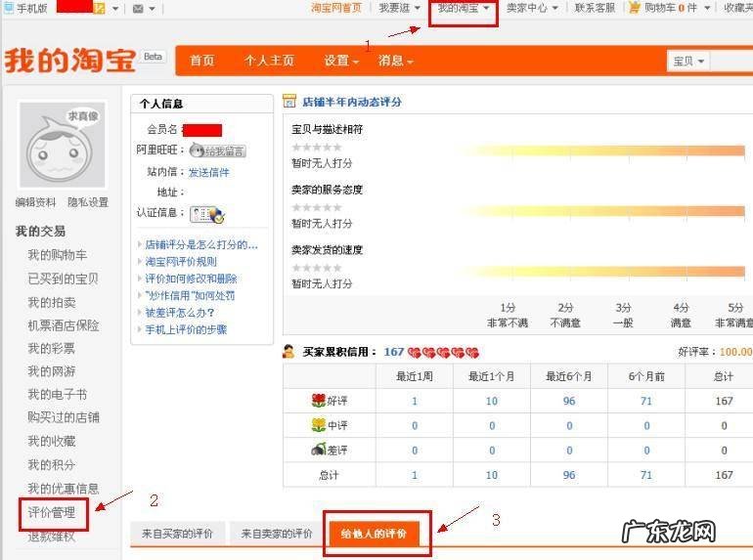Open 我的购物车 in sidebar
Viewport: 753px width, 560px height.
pyautogui.click(x=57, y=255)
